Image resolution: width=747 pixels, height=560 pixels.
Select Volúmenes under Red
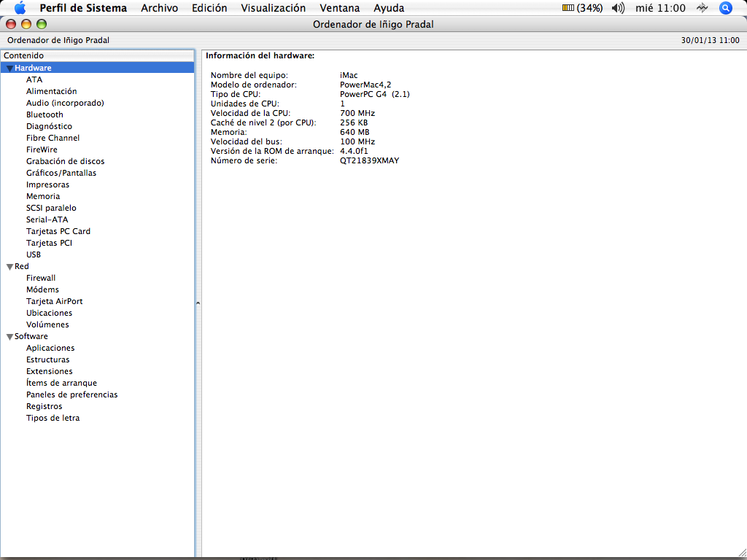tap(47, 324)
